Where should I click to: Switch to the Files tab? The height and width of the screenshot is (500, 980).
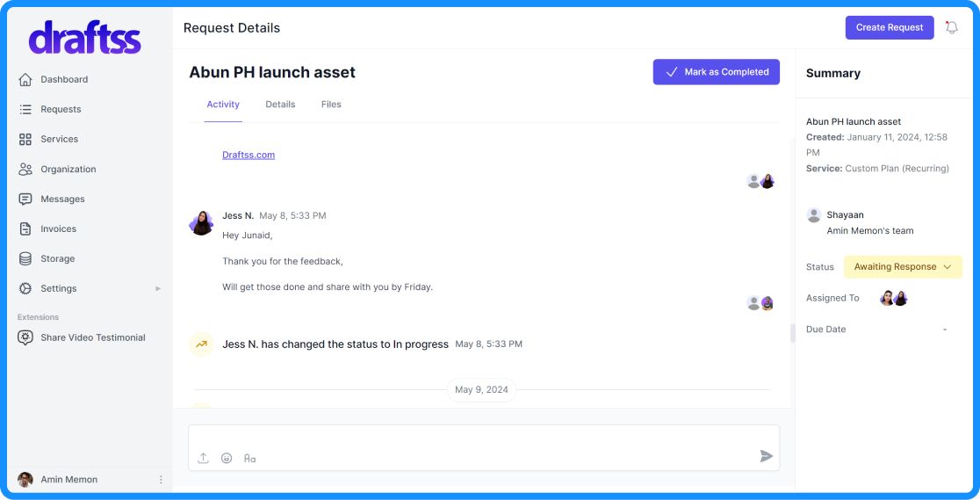coord(331,105)
